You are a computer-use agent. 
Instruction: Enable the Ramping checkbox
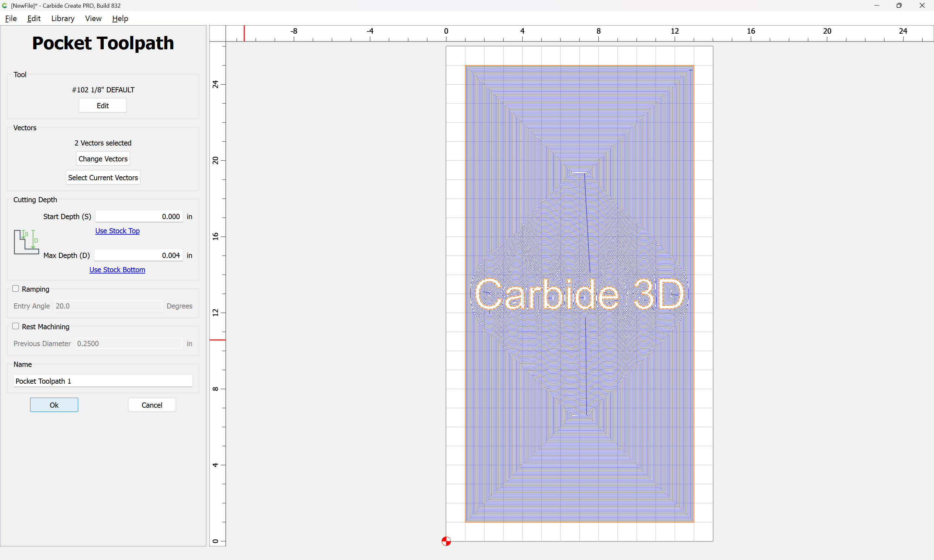16,289
